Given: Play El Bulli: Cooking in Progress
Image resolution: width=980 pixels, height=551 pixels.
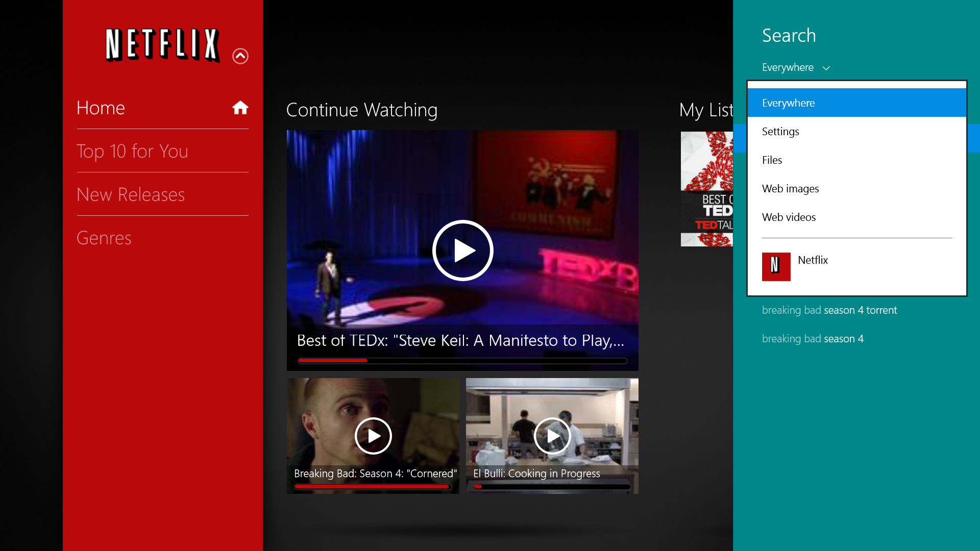Looking at the screenshot, I should pos(552,436).
